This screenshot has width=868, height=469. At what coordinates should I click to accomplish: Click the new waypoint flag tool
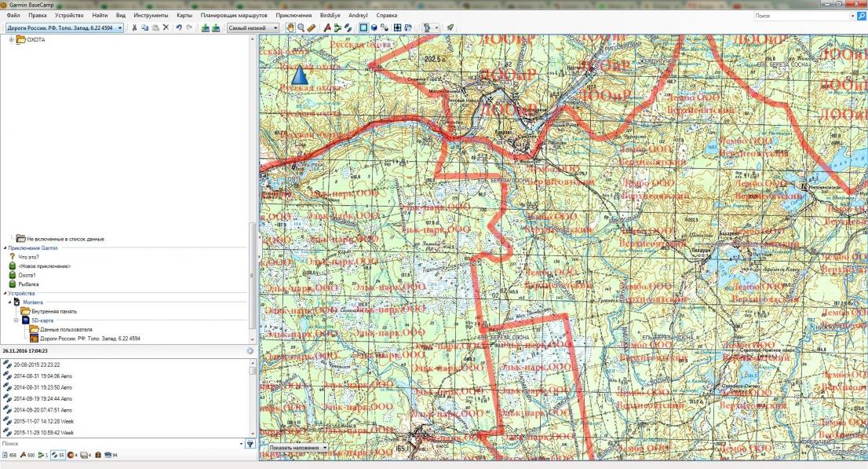coord(327,27)
